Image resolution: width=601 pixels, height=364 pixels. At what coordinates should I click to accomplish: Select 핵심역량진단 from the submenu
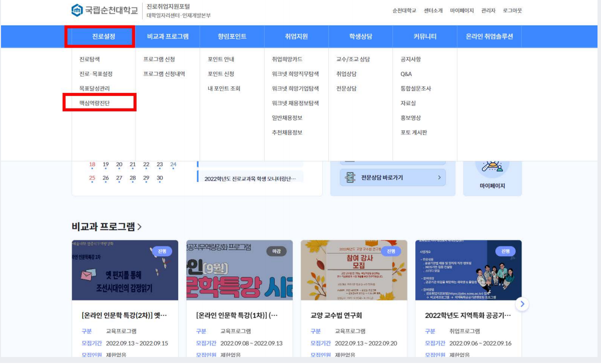pos(94,103)
